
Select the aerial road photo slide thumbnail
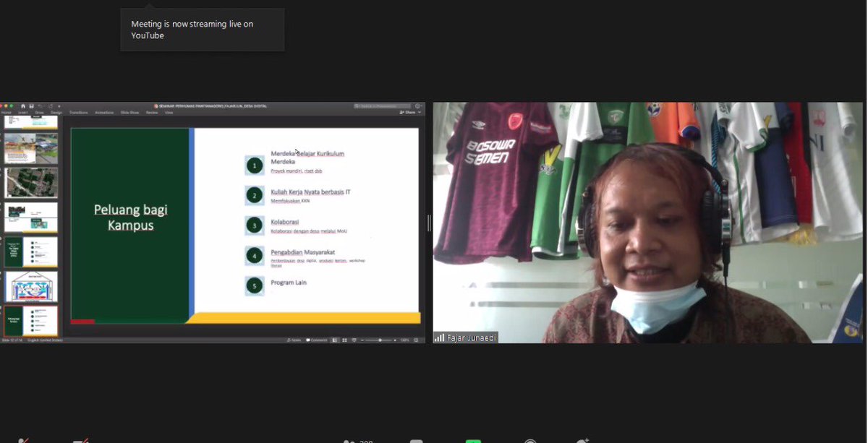31,148
